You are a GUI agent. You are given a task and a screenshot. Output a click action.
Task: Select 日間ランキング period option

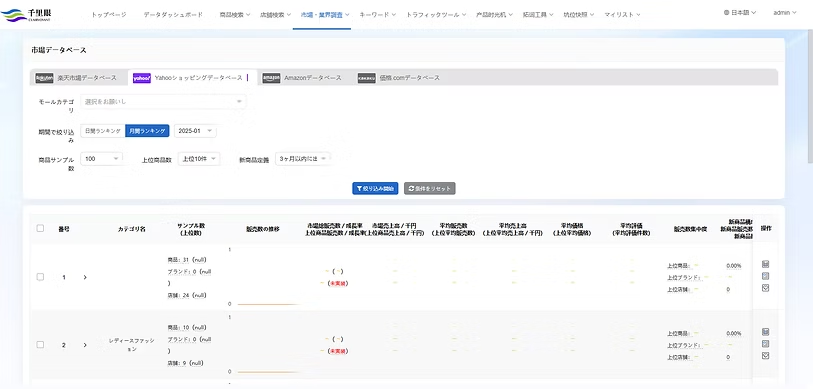click(103, 131)
